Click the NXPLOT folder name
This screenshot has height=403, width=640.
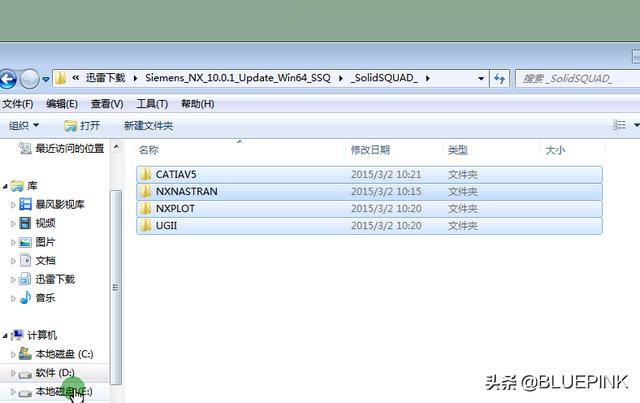(x=175, y=209)
